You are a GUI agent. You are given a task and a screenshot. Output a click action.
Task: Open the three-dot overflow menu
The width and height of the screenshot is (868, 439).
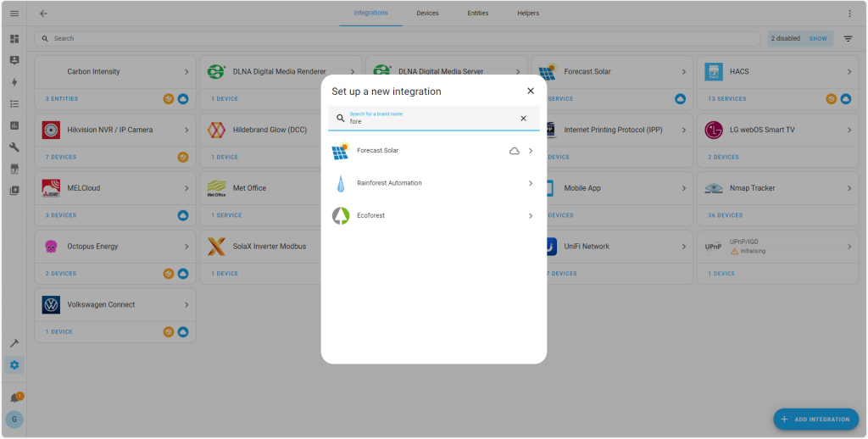(849, 14)
